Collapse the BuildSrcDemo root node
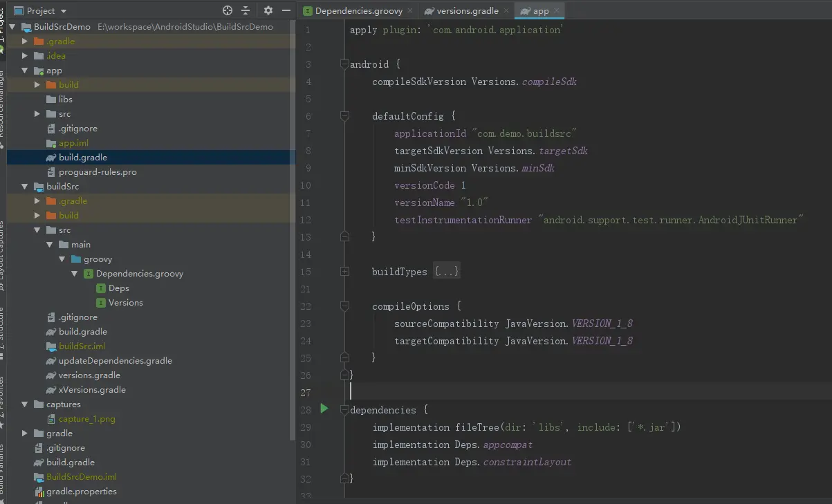832x504 pixels. (x=13, y=27)
